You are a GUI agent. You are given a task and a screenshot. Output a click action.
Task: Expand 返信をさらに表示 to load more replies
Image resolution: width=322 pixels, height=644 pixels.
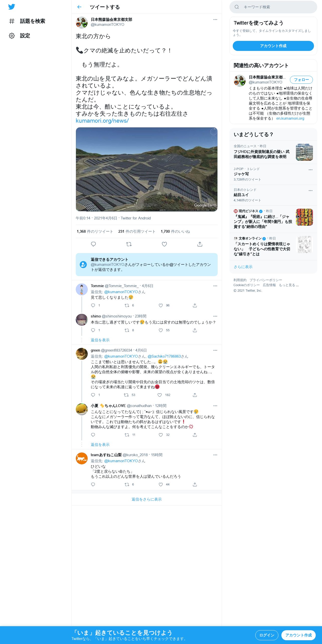click(x=147, y=499)
